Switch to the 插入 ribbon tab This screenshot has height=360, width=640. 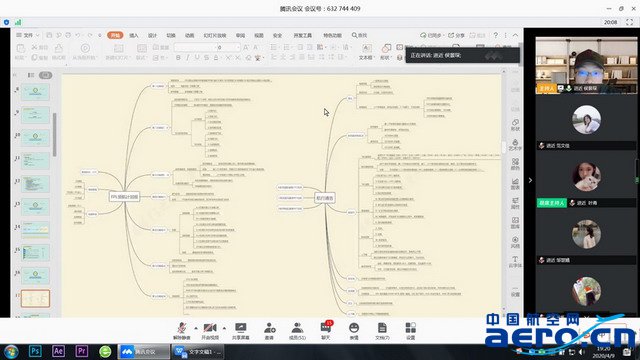134,36
